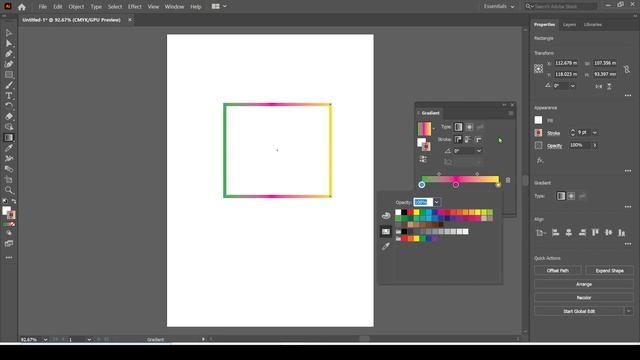The image size is (640, 360).
Task: Click the Fill color swatch in Appearance
Action: (538, 120)
